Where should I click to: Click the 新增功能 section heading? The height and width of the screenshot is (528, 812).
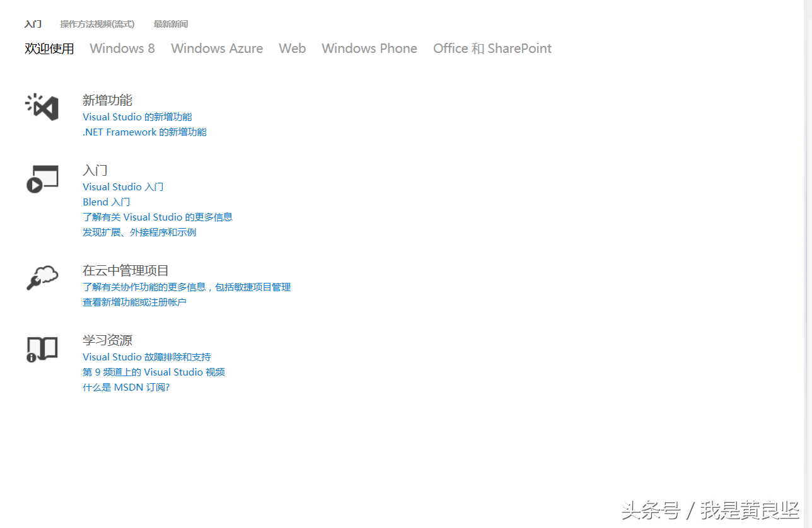[107, 100]
